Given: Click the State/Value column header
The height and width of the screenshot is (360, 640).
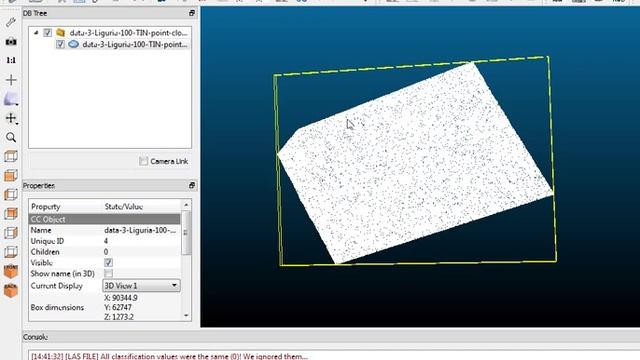Looking at the screenshot, I should tap(124, 207).
